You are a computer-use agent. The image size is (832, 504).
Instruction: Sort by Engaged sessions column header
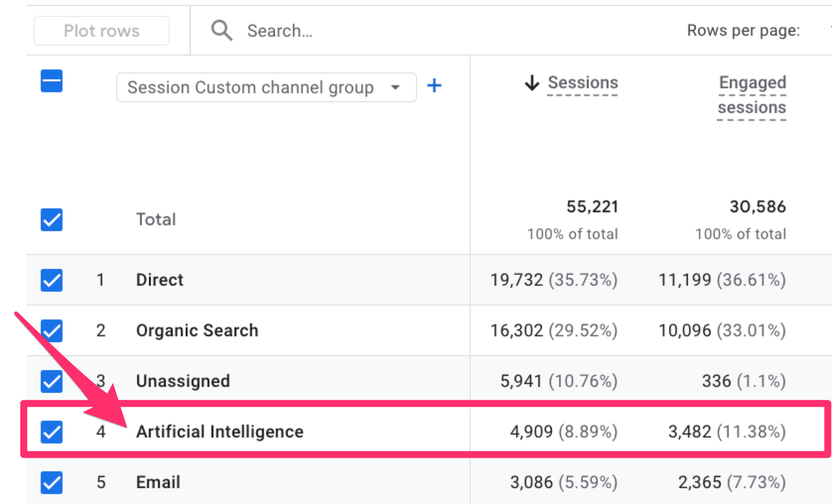752,95
